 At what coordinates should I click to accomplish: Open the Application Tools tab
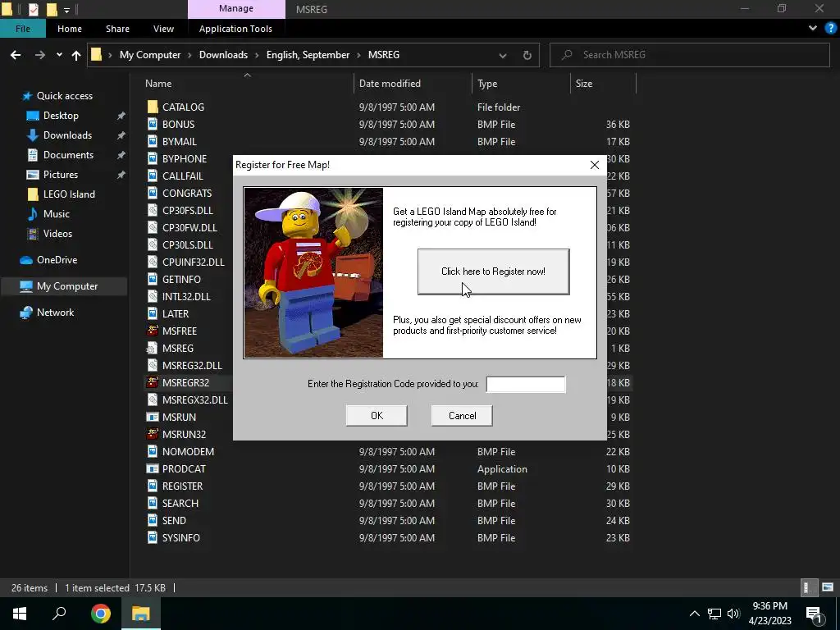235,29
